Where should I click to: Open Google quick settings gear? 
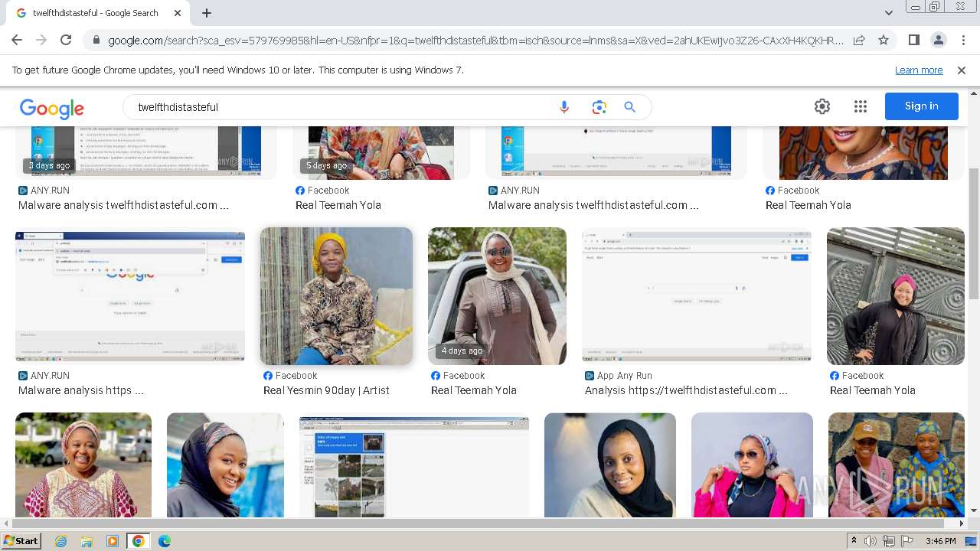pos(822,106)
